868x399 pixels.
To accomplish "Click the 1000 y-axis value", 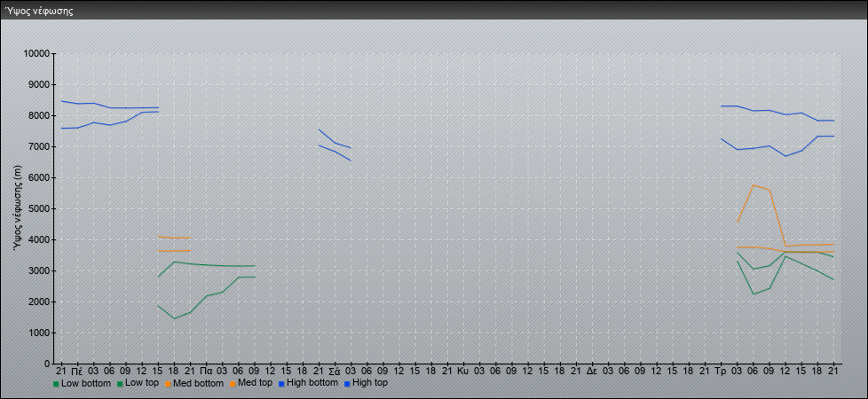I will pyautogui.click(x=39, y=332).
